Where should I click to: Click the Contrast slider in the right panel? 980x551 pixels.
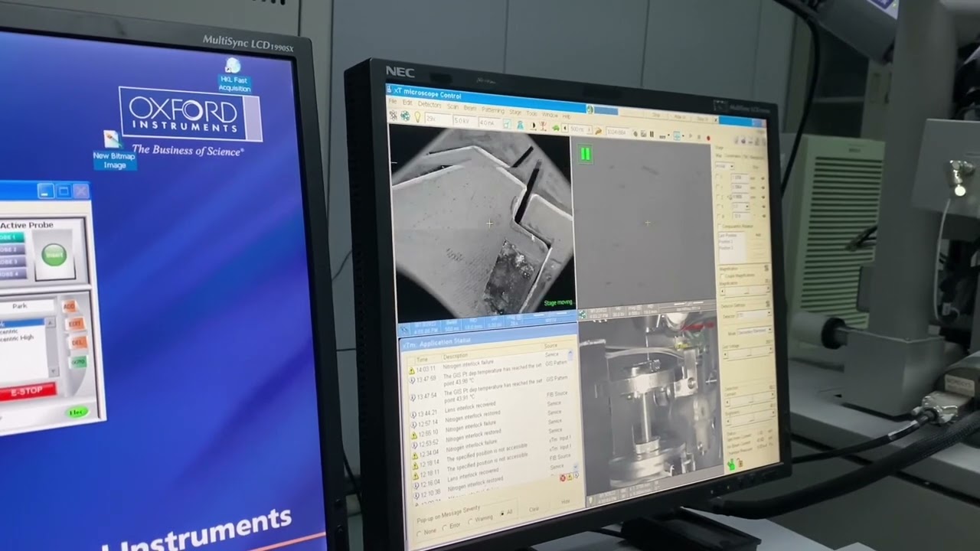point(750,399)
